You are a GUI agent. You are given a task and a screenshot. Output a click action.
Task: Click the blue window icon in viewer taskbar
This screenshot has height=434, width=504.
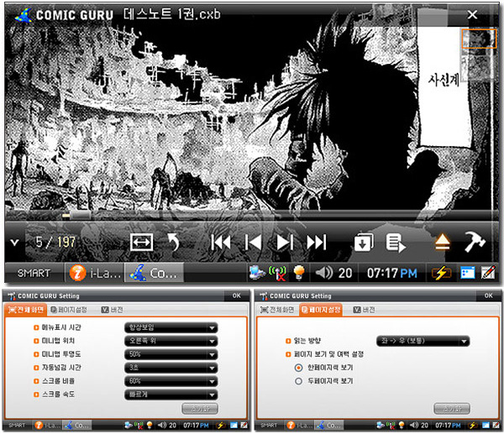pyautogui.click(x=467, y=274)
